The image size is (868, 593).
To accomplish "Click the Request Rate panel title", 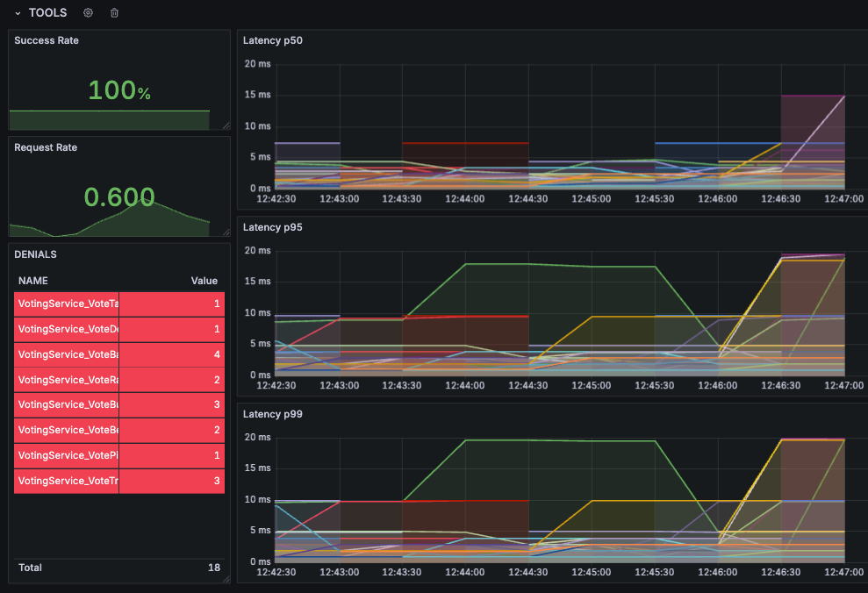I will coord(46,147).
